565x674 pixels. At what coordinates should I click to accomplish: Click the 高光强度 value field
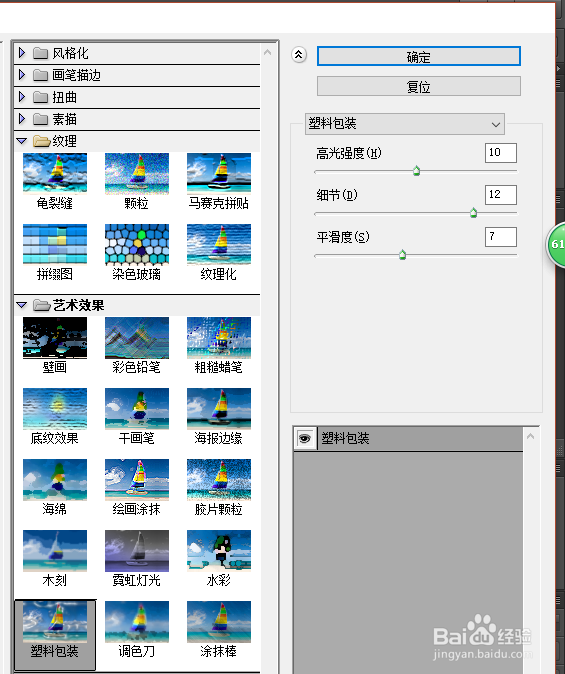(501, 153)
